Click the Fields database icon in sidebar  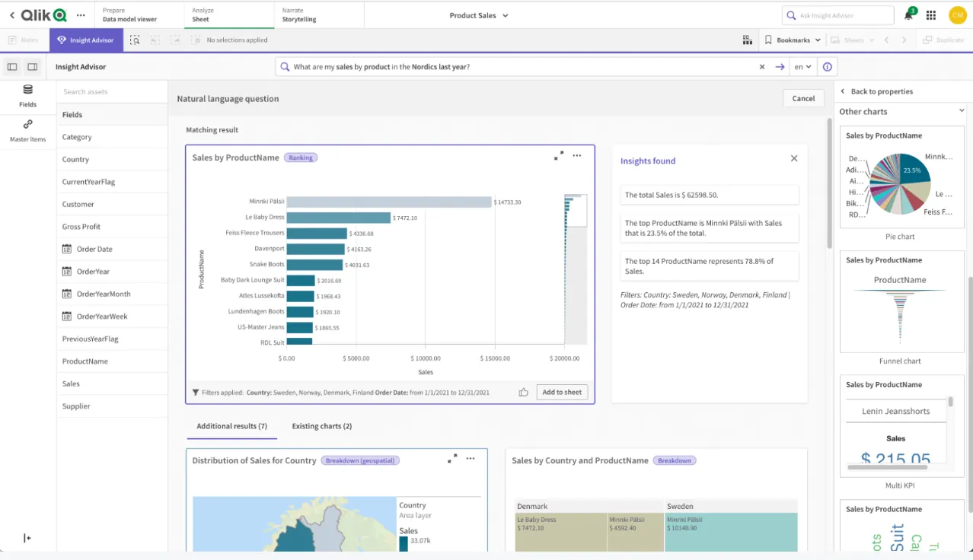pos(27,90)
